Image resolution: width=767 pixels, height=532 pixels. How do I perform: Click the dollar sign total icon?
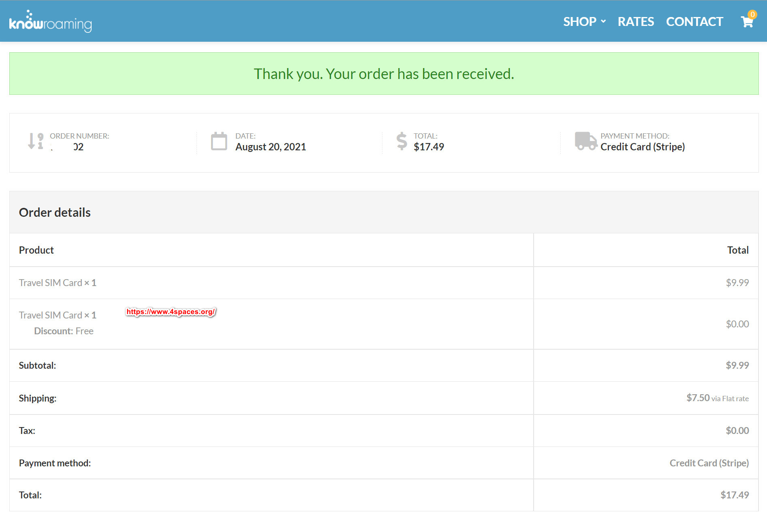[x=402, y=141]
